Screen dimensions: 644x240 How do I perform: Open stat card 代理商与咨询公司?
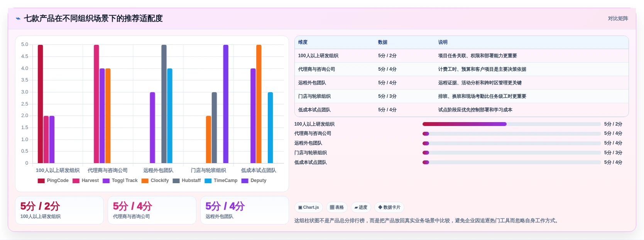[152, 210]
